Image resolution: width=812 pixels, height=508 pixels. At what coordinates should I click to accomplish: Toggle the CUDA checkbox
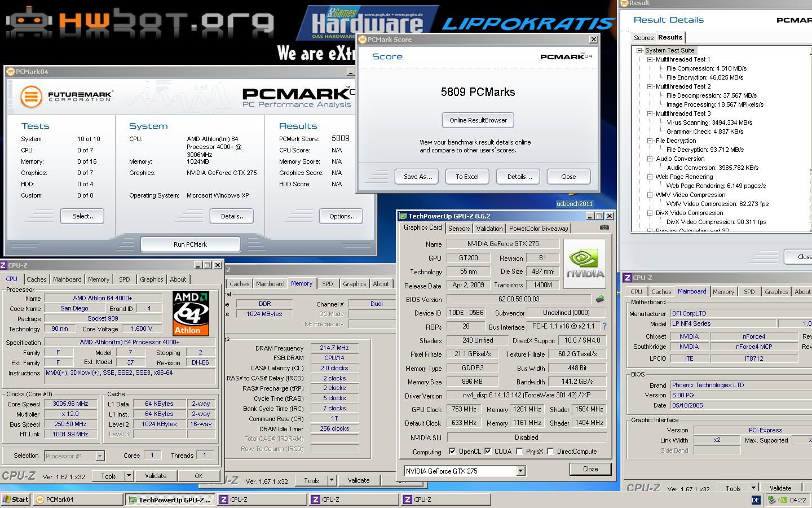tap(488, 452)
